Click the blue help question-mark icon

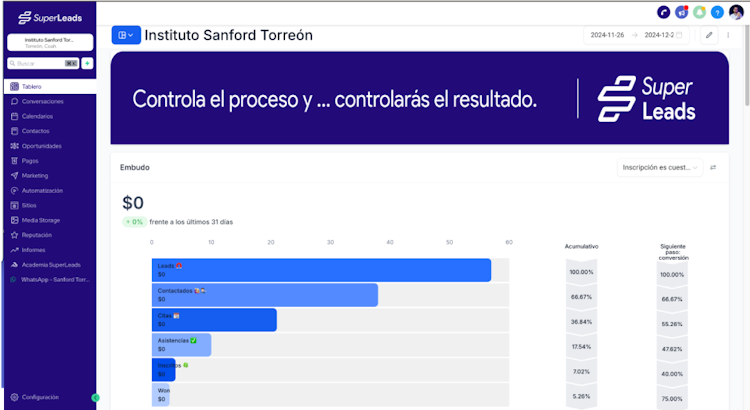click(717, 12)
